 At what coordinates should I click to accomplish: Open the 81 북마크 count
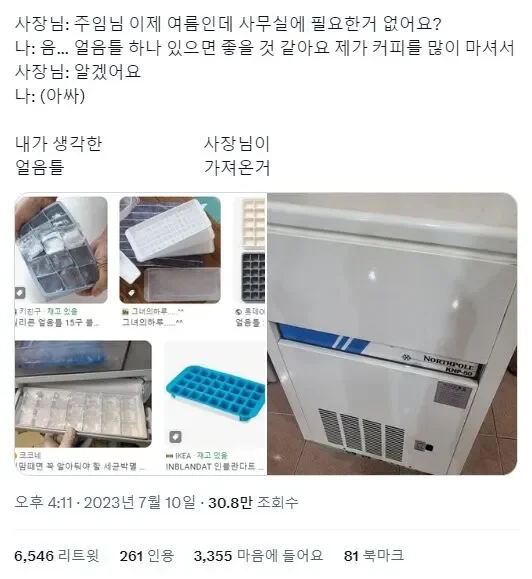pos(374,555)
